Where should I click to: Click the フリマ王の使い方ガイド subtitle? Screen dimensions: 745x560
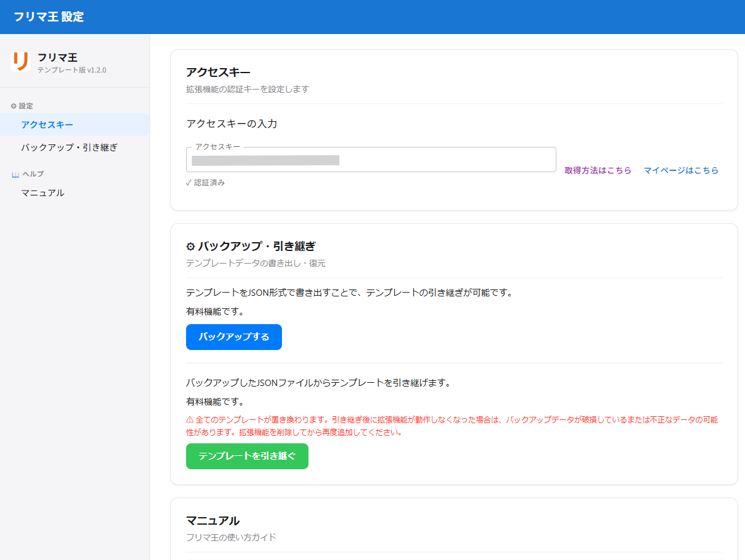click(231, 537)
